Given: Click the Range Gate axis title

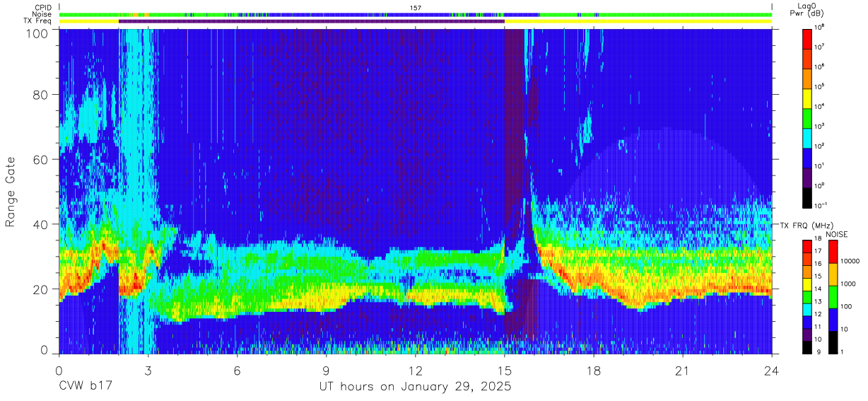Looking at the screenshot, I should click(11, 190).
